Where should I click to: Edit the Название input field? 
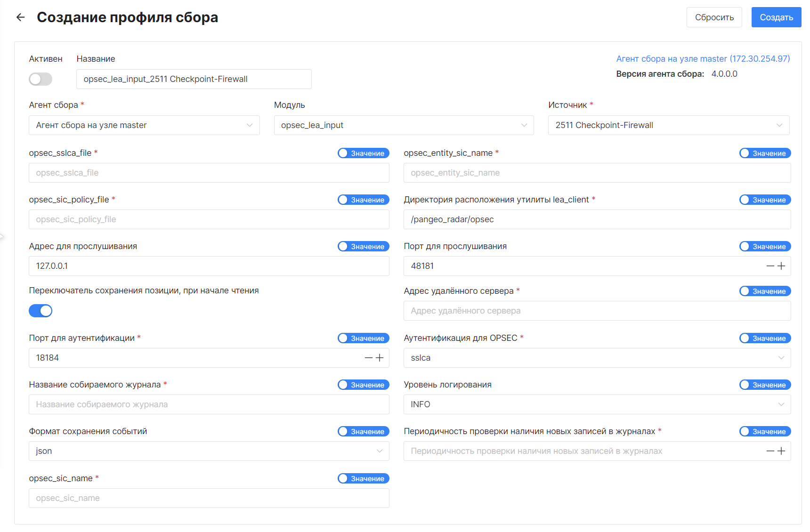click(x=194, y=79)
